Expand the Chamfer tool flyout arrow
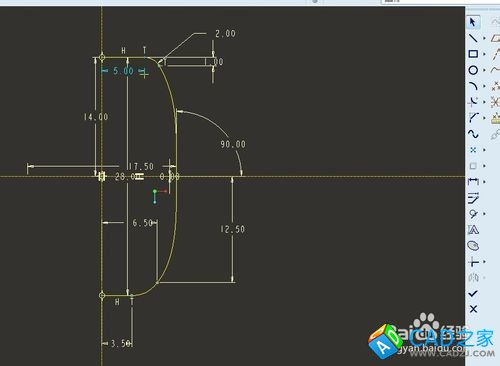Image resolution: width=500 pixels, height=366 pixels. (x=484, y=118)
